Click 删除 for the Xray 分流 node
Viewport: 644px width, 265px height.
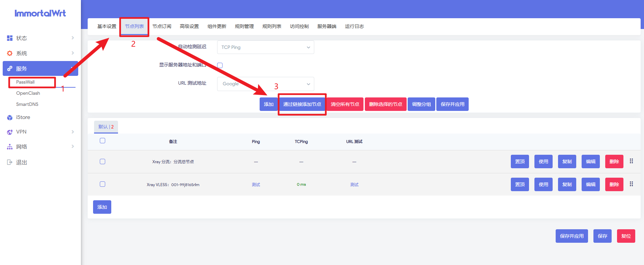tap(614, 161)
